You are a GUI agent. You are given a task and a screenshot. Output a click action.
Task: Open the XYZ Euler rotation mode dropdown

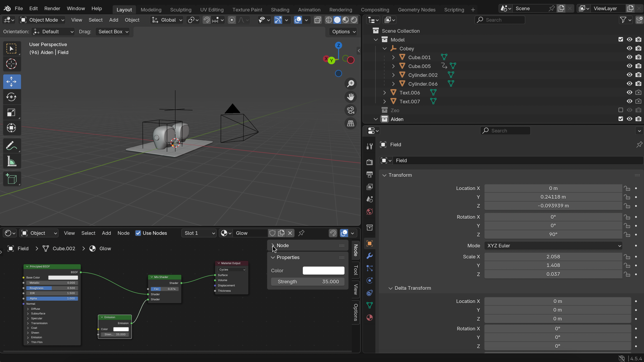tap(553, 246)
